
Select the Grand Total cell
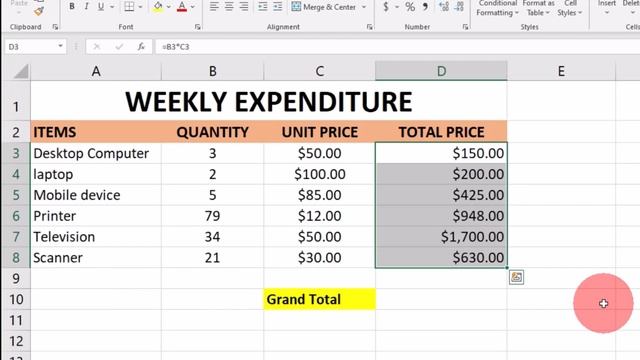(320, 299)
